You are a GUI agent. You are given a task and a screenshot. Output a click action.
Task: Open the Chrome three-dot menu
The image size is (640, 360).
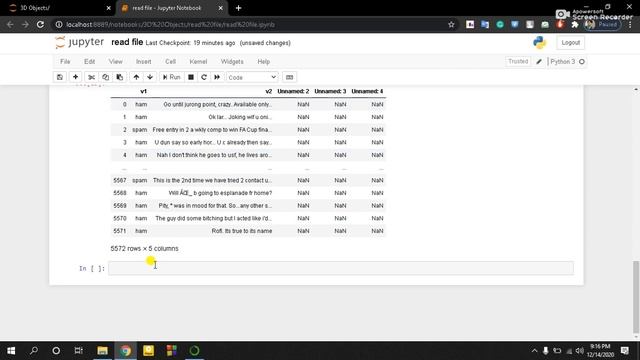point(631,24)
